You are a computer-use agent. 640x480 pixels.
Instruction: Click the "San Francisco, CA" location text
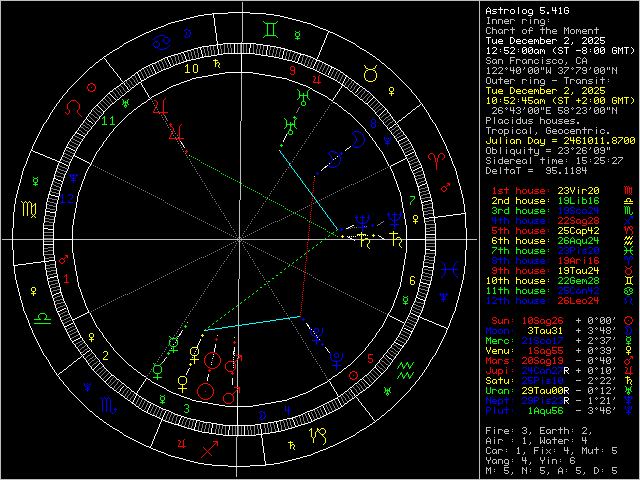[534, 60]
